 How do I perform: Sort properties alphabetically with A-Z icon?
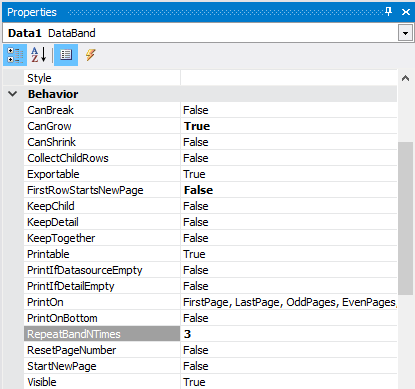point(39,55)
